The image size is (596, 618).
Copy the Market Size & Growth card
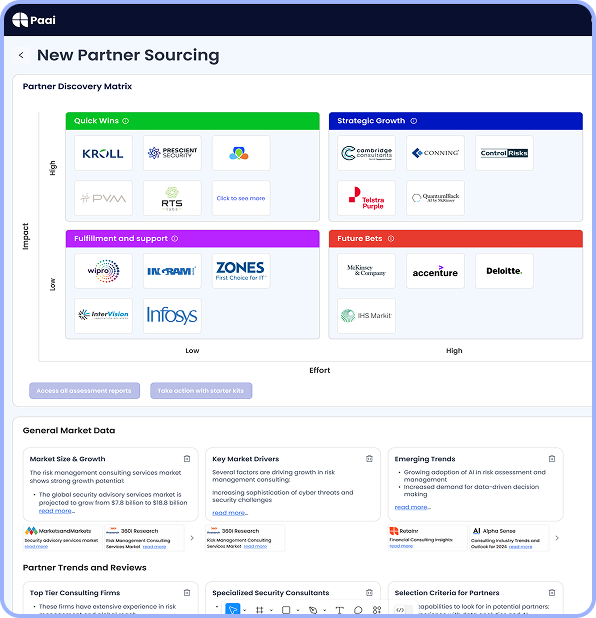[x=187, y=459]
